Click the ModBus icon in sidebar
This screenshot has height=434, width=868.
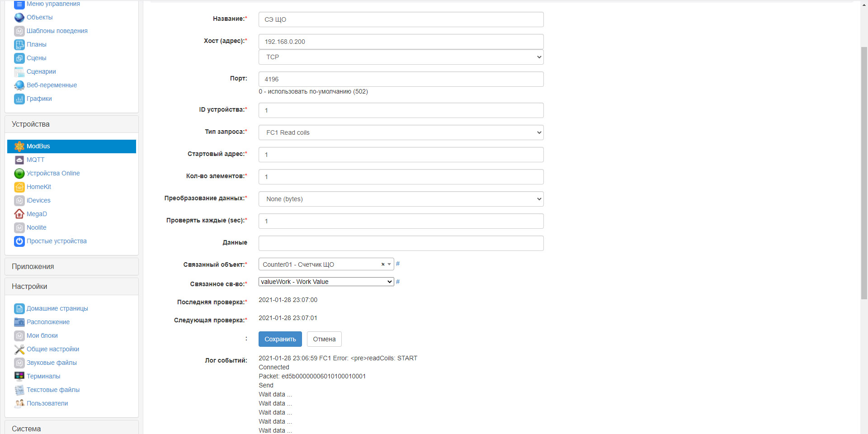pos(19,146)
